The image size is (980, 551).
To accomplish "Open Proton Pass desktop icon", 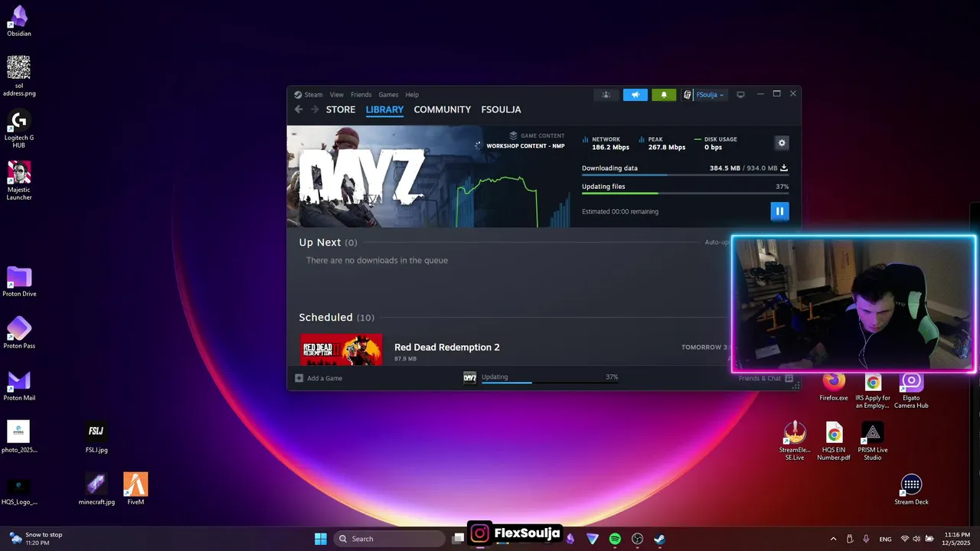I will point(19,333).
